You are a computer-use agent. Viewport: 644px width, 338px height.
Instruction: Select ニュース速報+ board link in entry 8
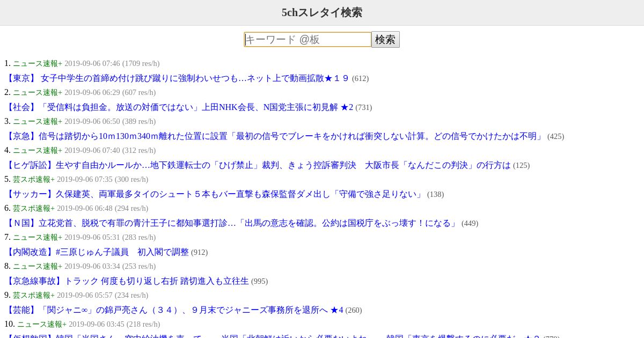coord(38,266)
